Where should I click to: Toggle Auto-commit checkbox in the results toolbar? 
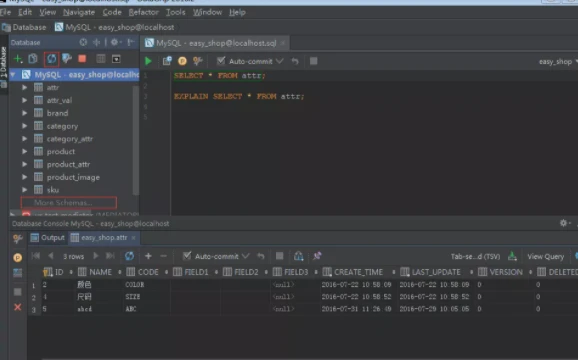pos(187,255)
